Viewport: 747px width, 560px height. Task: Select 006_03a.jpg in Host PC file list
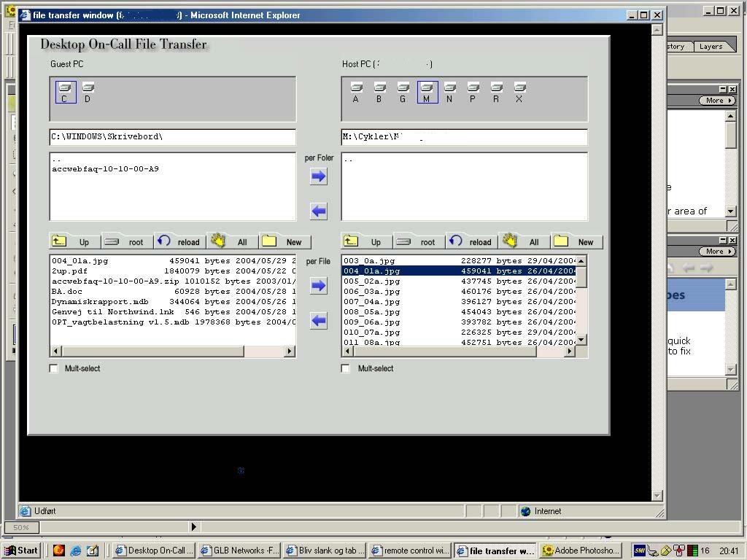460,292
